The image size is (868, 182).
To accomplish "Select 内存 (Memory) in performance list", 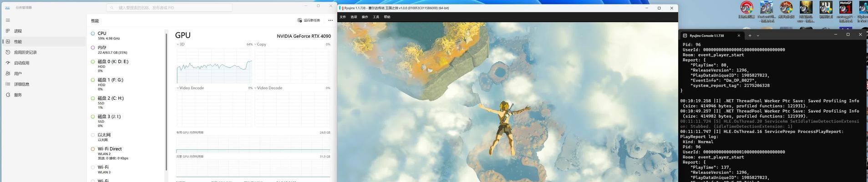I will [126, 50].
